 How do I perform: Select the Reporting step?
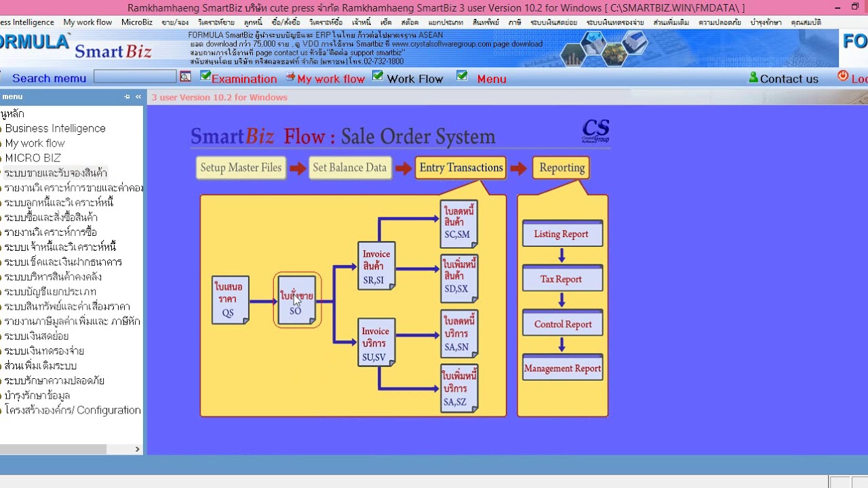(562, 167)
